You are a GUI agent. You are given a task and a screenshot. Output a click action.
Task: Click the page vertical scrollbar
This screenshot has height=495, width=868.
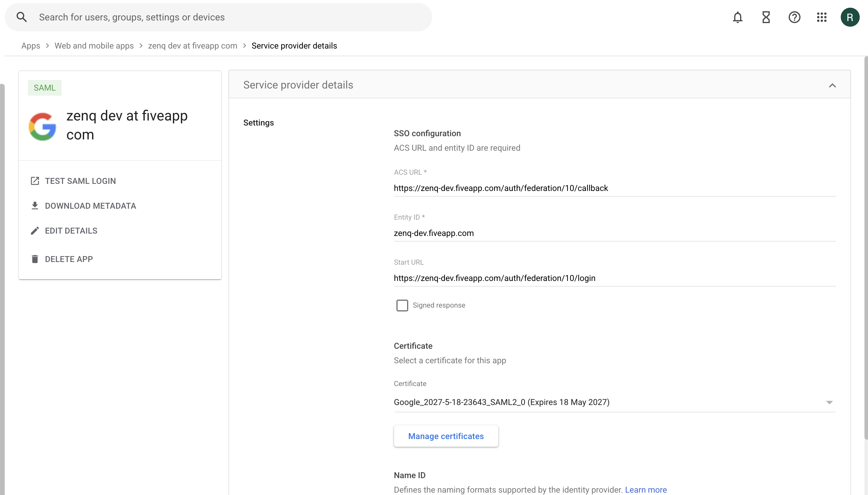pos(866,248)
